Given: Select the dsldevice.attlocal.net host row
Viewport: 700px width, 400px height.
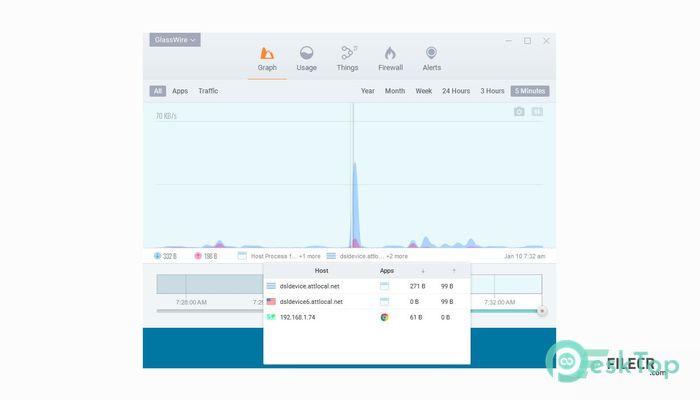Looking at the screenshot, I should [x=367, y=286].
